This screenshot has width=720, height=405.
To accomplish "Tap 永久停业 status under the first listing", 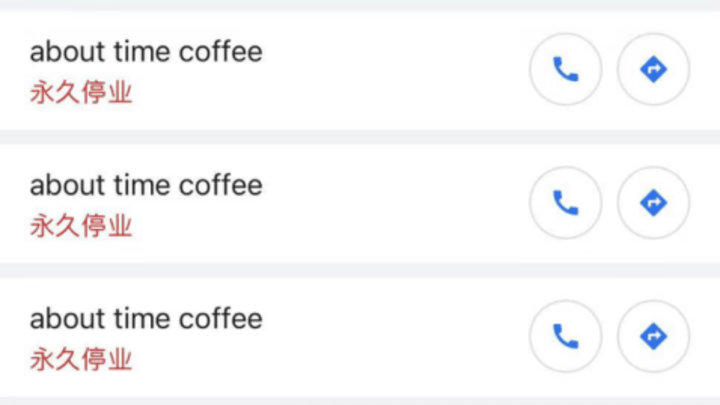I will click(81, 92).
